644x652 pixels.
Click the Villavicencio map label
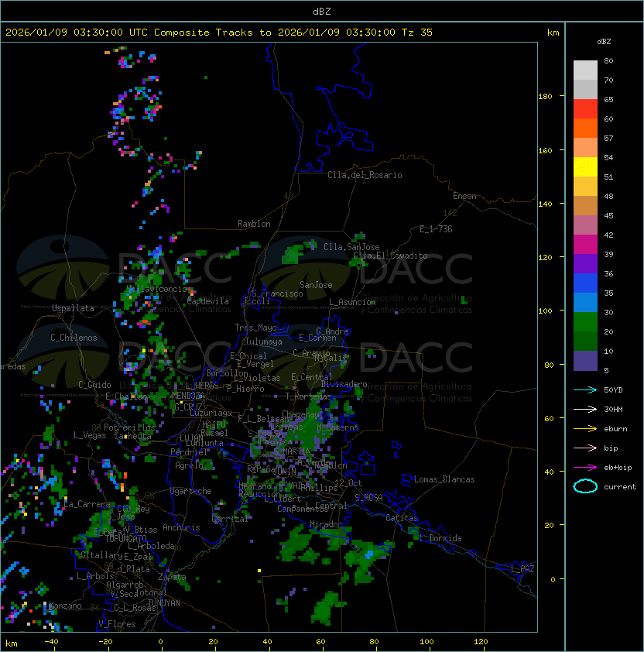pyautogui.click(x=157, y=289)
